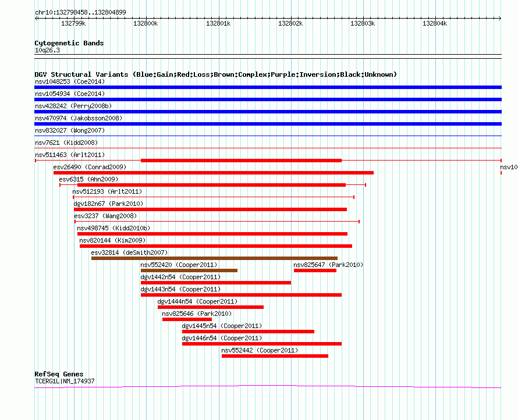
Task: Click the TCERG1L|NM_174937 gene label
Action: 65,381
